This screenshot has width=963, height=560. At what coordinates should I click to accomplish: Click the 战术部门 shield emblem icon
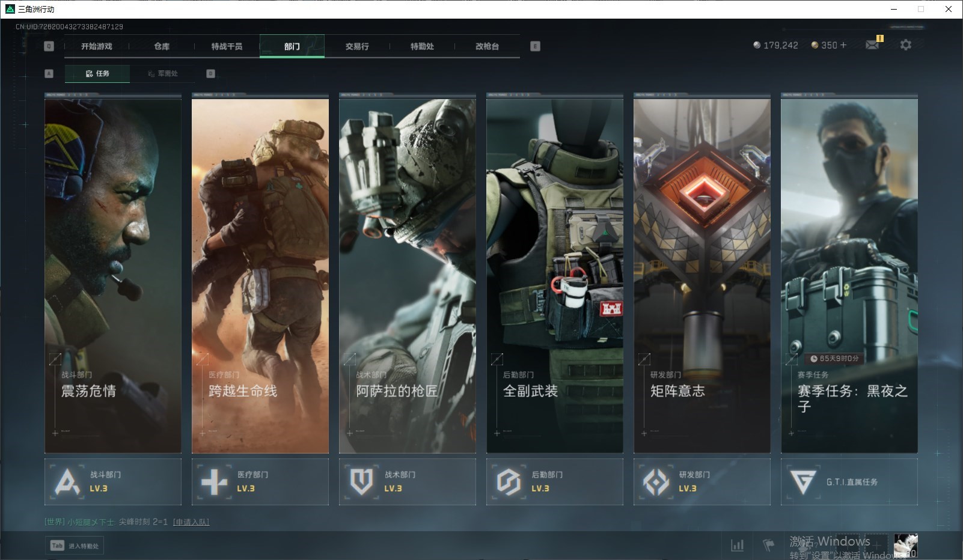(362, 482)
